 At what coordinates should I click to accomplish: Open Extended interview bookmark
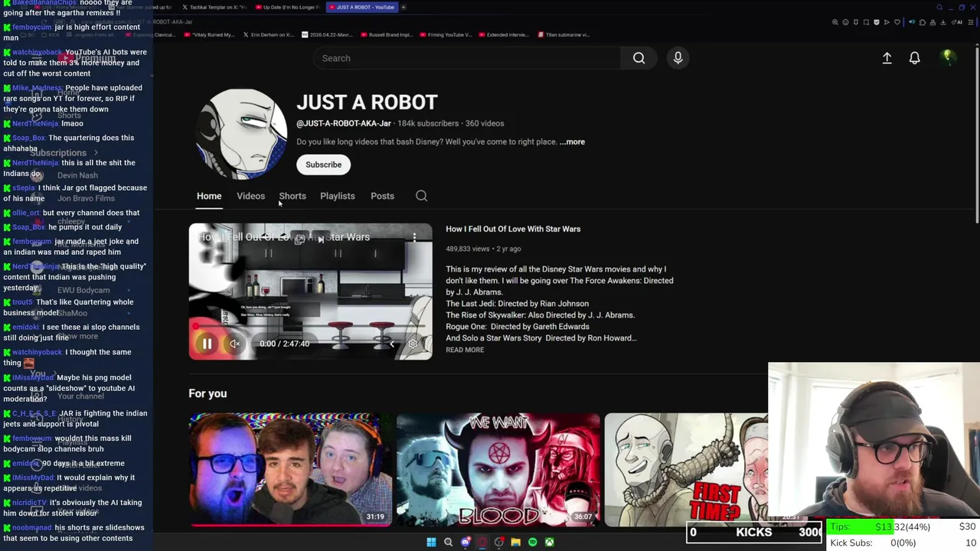[502, 34]
